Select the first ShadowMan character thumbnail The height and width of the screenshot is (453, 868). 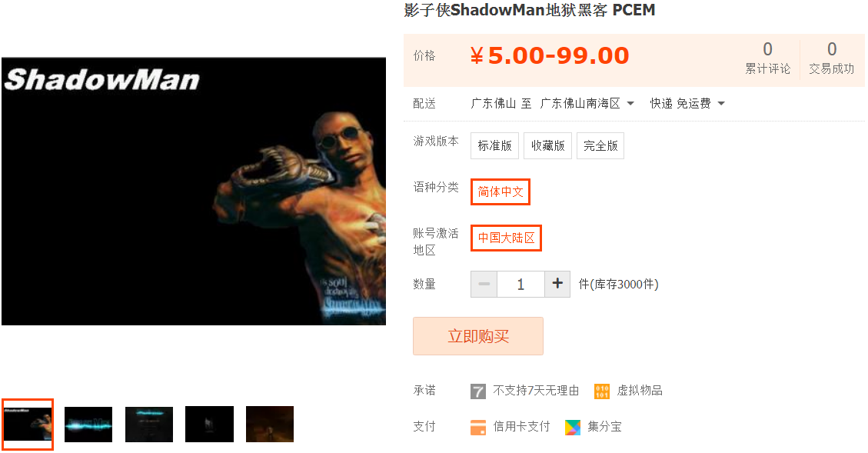point(27,425)
